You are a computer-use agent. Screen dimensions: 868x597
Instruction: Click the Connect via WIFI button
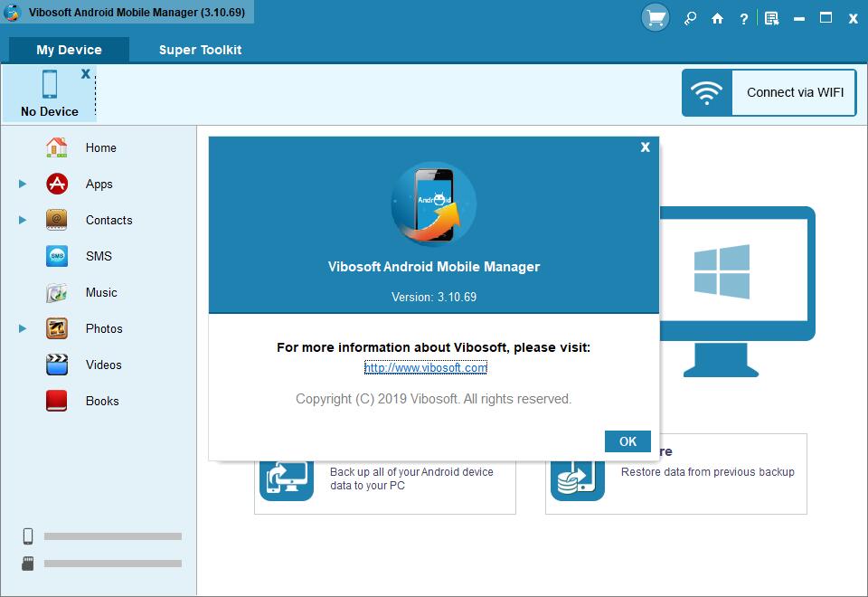[769, 92]
